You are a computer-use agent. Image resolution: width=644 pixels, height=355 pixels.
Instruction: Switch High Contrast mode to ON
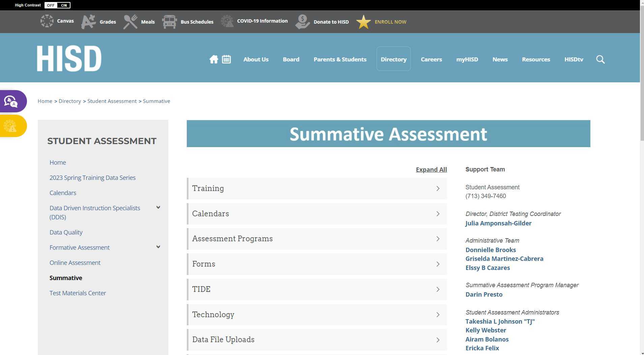tap(64, 5)
